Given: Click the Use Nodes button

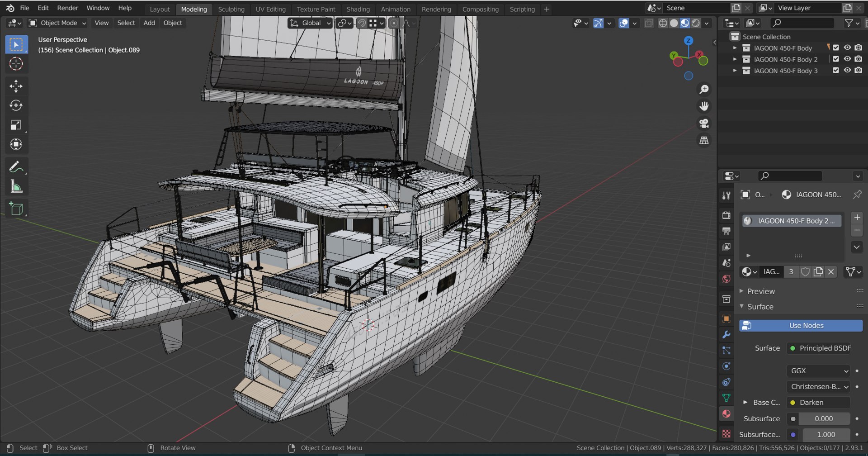Looking at the screenshot, I should (x=801, y=326).
